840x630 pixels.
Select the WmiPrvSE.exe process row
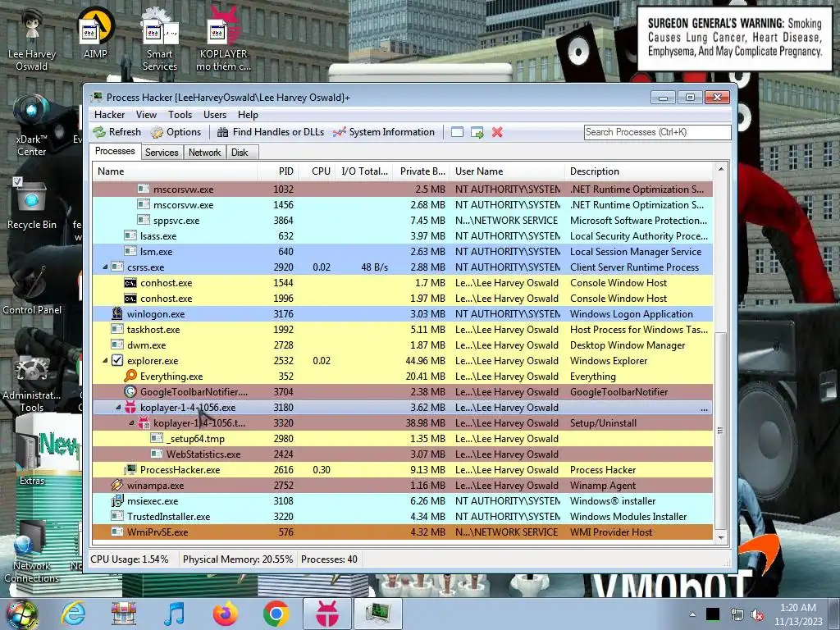coord(402,532)
